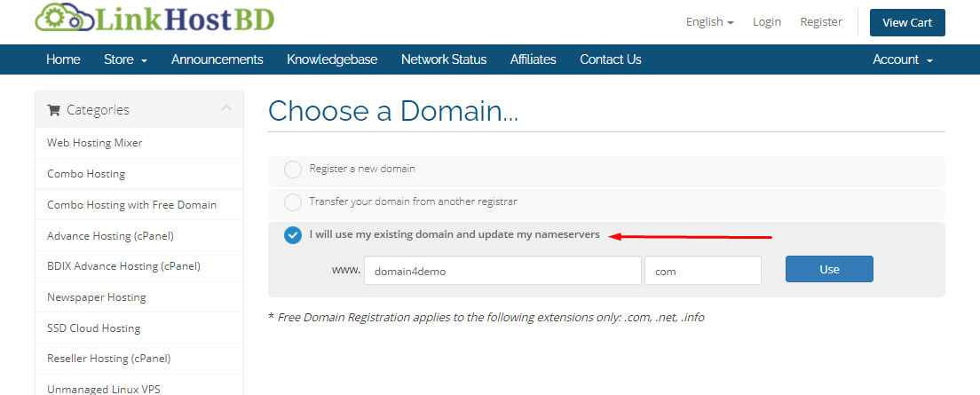Click the shopping cart icon beside Categories

(53, 110)
